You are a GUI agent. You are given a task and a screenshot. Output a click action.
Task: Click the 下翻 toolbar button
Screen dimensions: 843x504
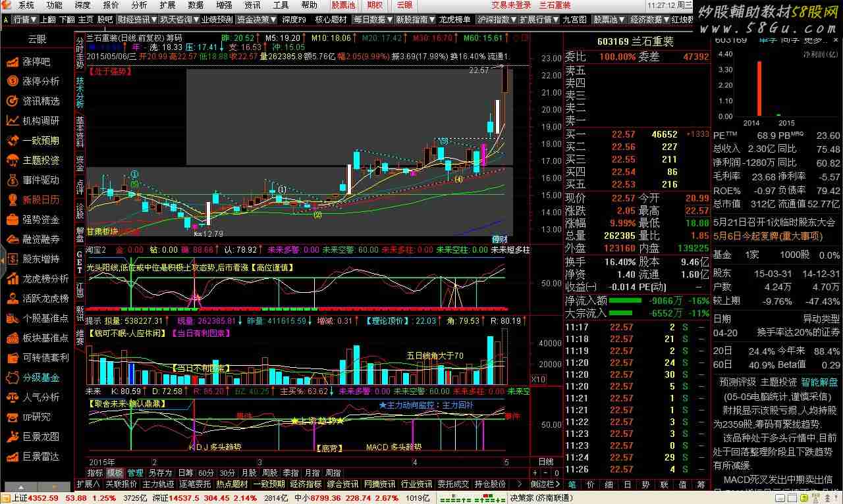point(67,20)
